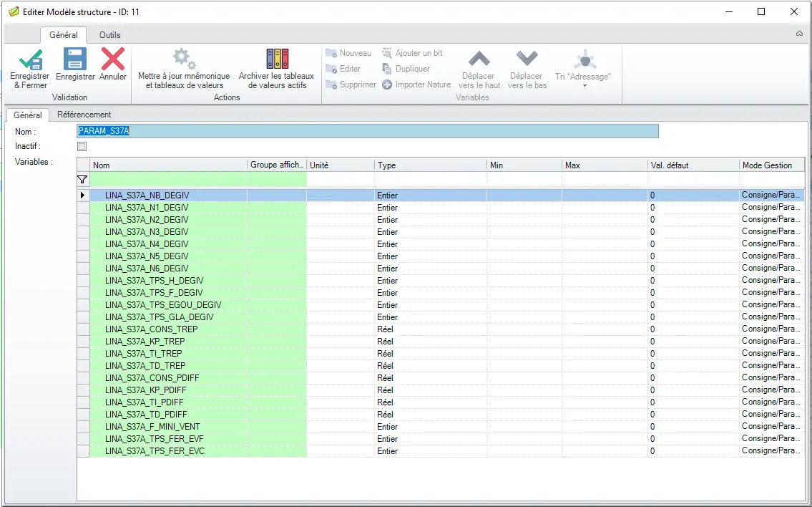Click the app icon in title bar

(14, 11)
